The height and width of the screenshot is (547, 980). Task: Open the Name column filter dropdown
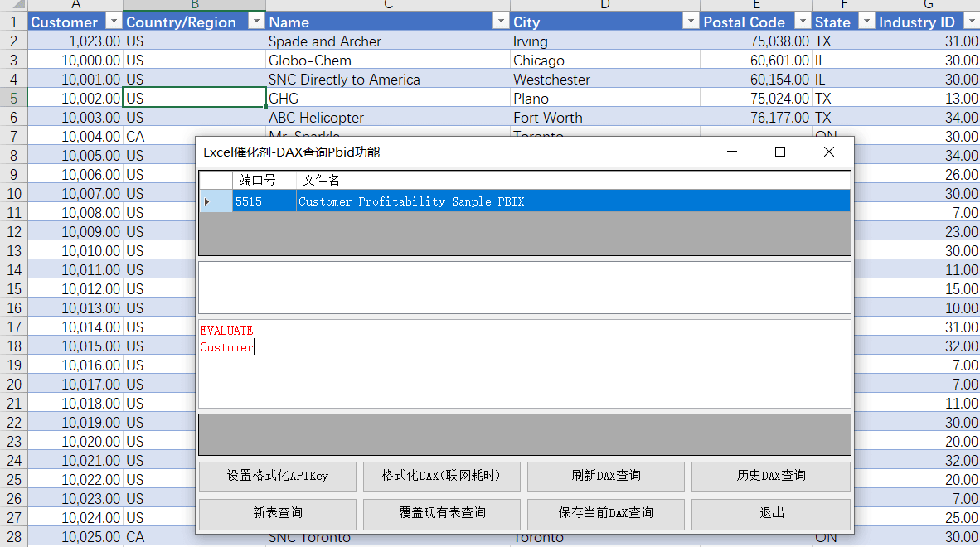pyautogui.click(x=501, y=22)
